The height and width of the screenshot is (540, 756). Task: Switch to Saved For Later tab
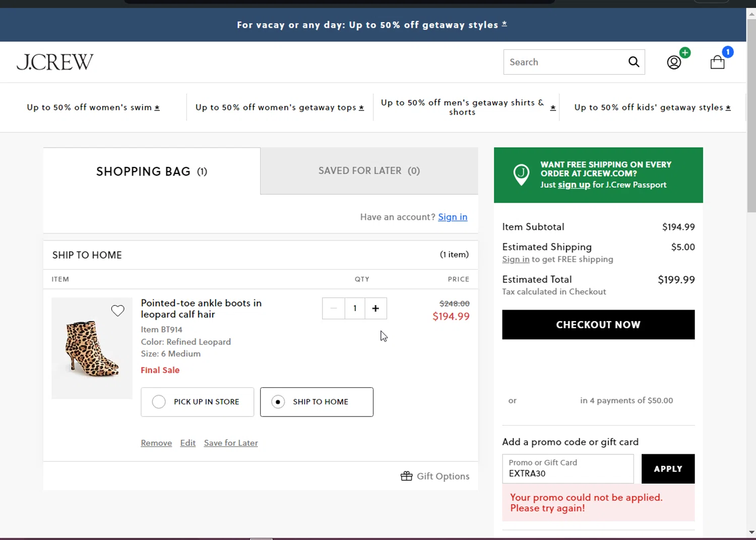coord(369,171)
